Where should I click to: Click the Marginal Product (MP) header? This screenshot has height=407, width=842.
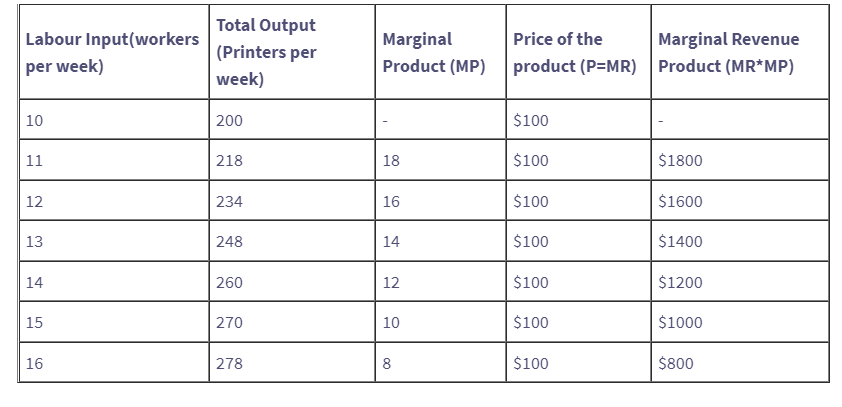418,53
